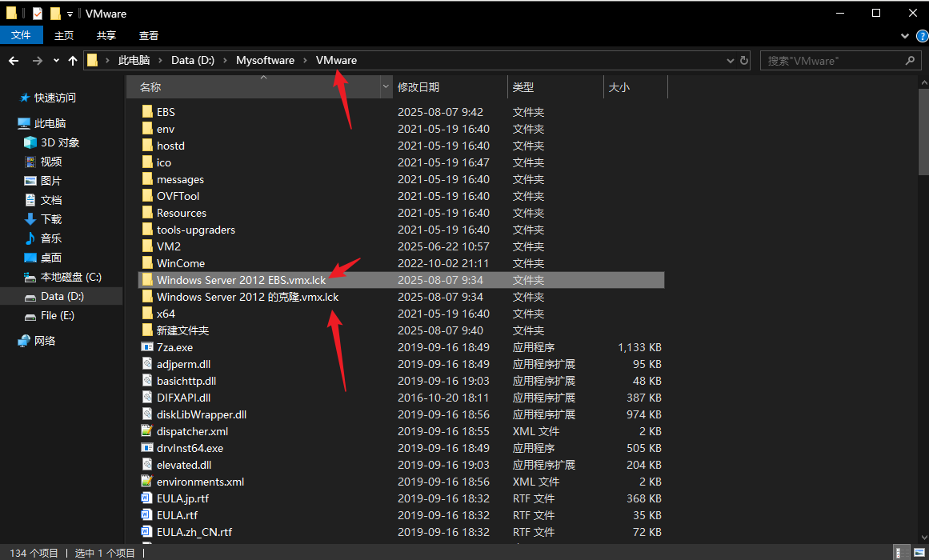Click chevron after Data (D:) breadcrumb
Viewport: 929px width, 560px height.
click(x=225, y=61)
